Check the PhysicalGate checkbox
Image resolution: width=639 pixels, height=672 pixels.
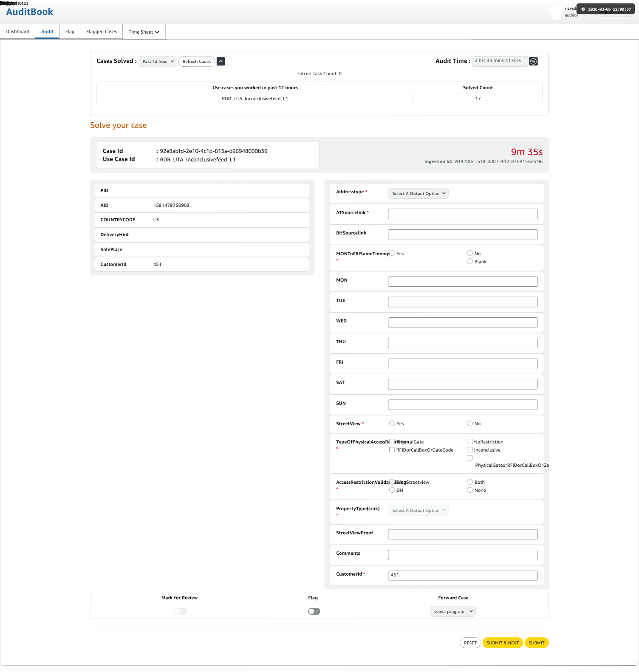click(x=392, y=442)
